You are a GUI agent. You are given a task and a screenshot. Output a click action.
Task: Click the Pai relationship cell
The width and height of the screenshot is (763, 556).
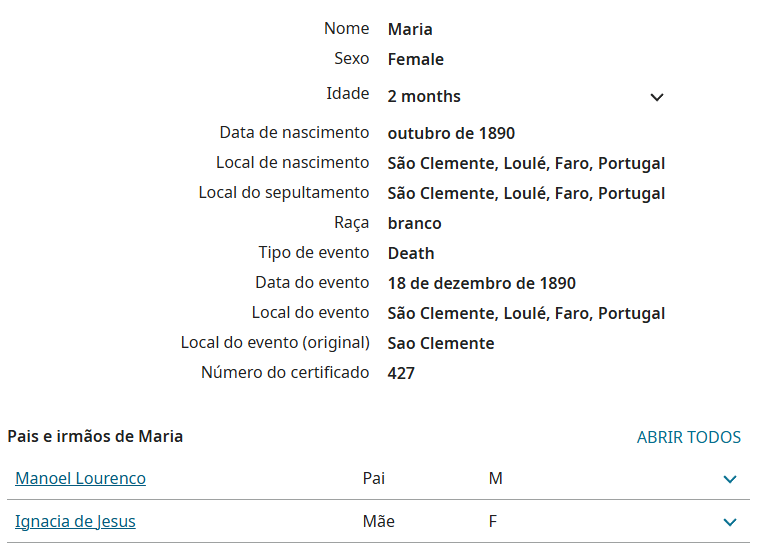pos(373,479)
